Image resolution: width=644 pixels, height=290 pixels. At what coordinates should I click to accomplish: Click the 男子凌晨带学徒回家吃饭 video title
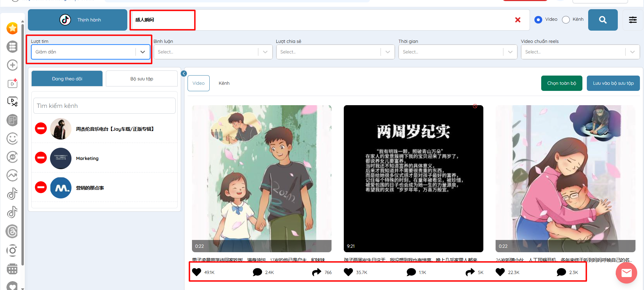pos(259,260)
